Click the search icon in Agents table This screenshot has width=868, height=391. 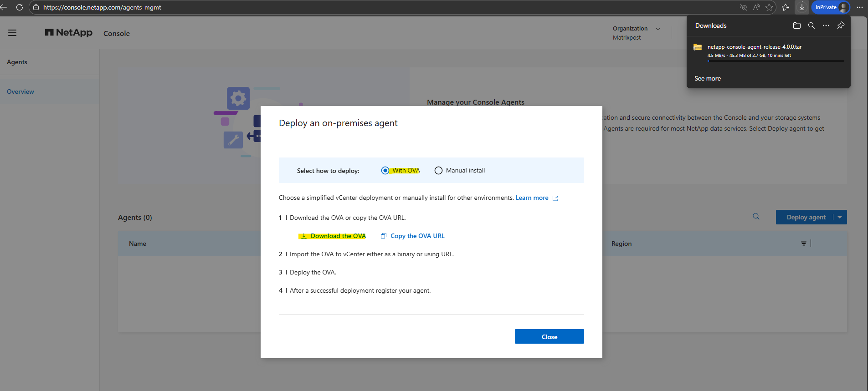tap(756, 217)
